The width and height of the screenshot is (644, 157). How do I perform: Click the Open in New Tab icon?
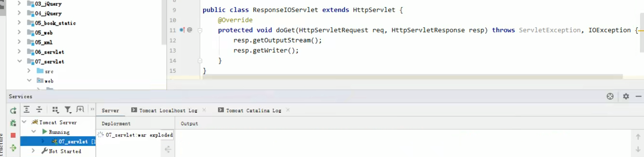pos(80,109)
